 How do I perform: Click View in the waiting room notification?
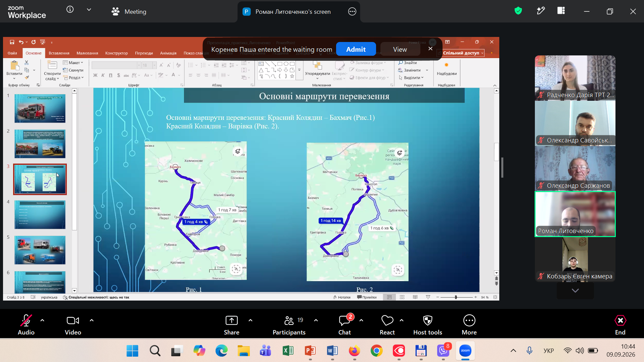[400, 49]
